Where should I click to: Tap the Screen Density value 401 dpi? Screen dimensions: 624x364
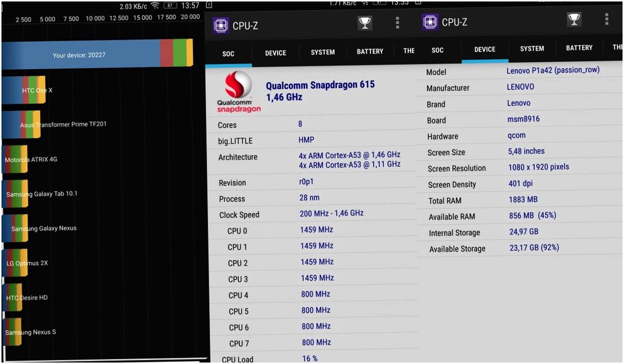tap(520, 183)
